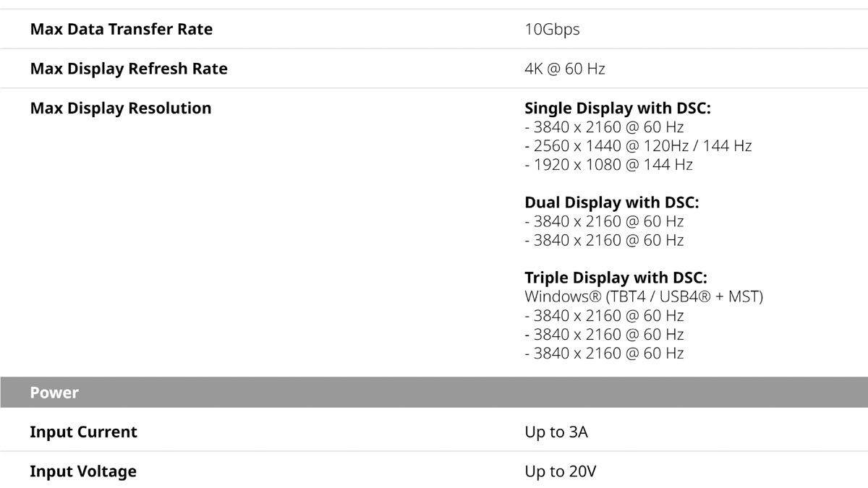Click the 4K @ 60 Hz value

click(x=565, y=69)
